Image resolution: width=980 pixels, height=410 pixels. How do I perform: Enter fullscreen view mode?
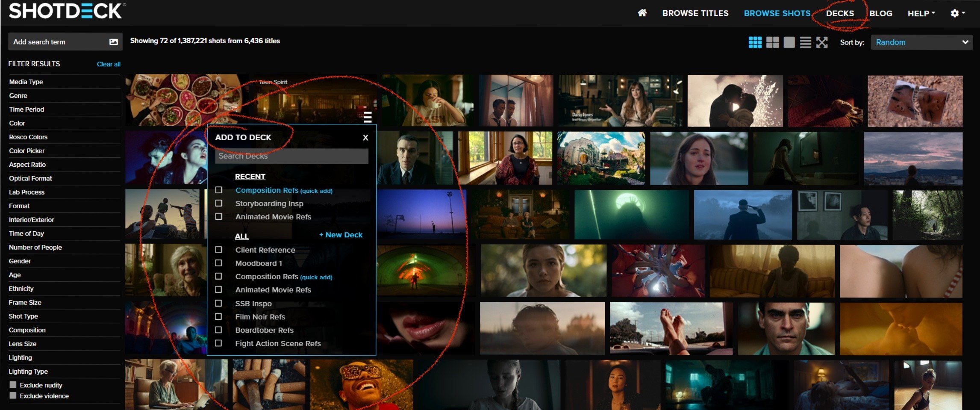822,42
